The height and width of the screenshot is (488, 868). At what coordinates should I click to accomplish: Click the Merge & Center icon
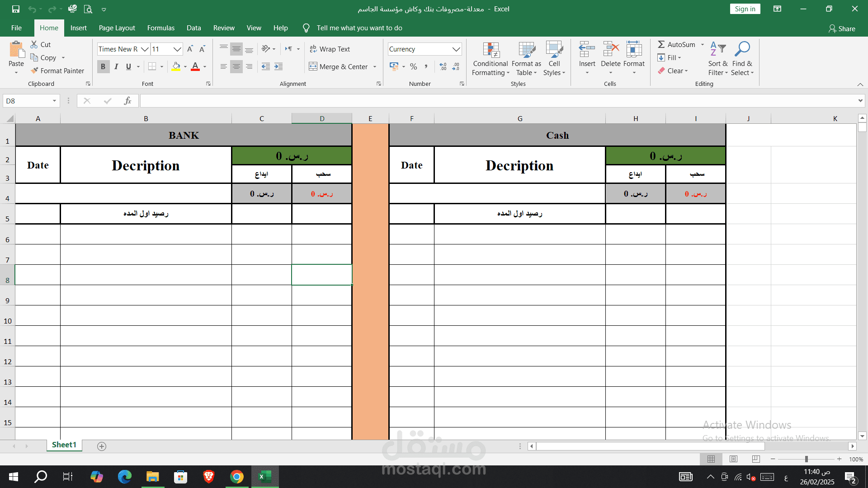tap(313, 66)
